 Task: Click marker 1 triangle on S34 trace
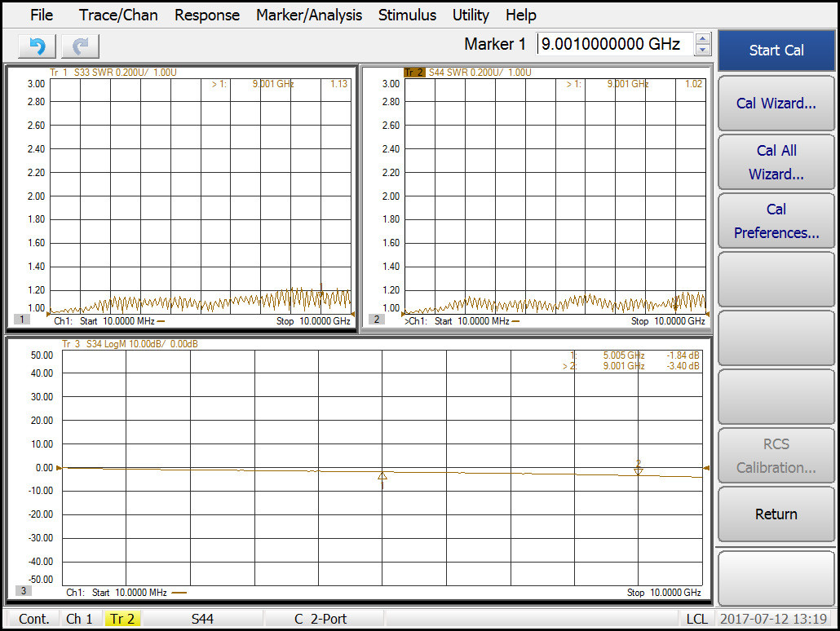[382, 477]
